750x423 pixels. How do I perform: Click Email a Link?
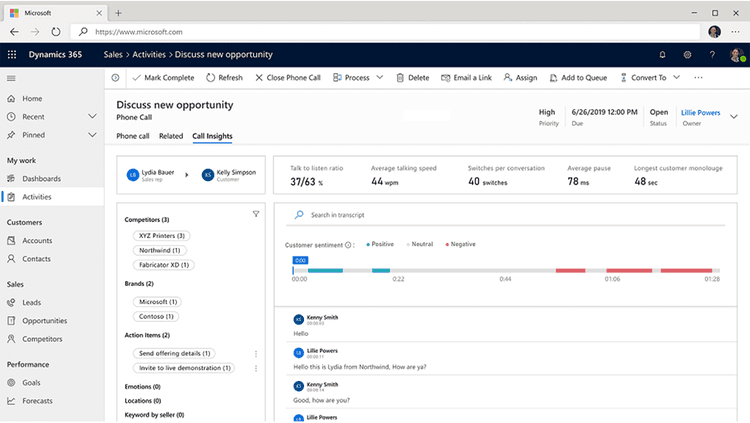466,78
